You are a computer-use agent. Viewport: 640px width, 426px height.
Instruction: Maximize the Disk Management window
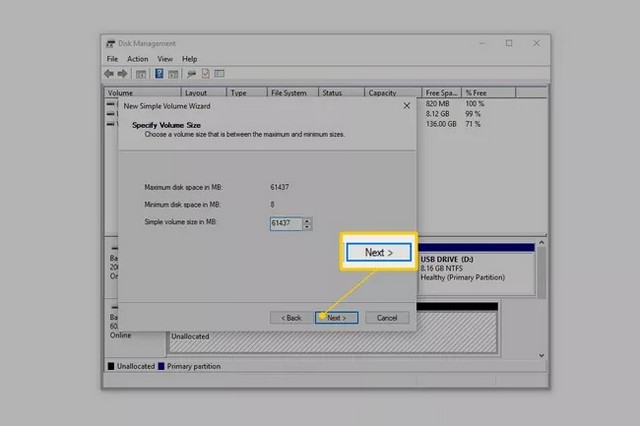[508, 44]
